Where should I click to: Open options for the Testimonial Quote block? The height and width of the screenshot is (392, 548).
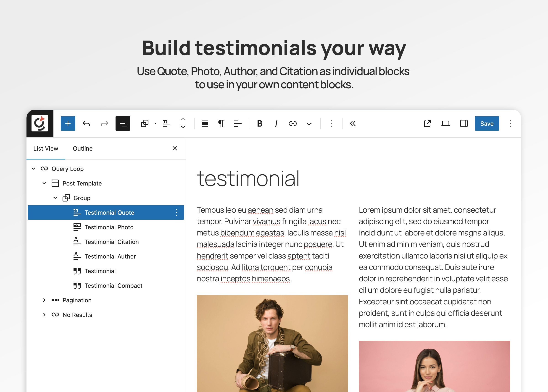[x=177, y=212]
